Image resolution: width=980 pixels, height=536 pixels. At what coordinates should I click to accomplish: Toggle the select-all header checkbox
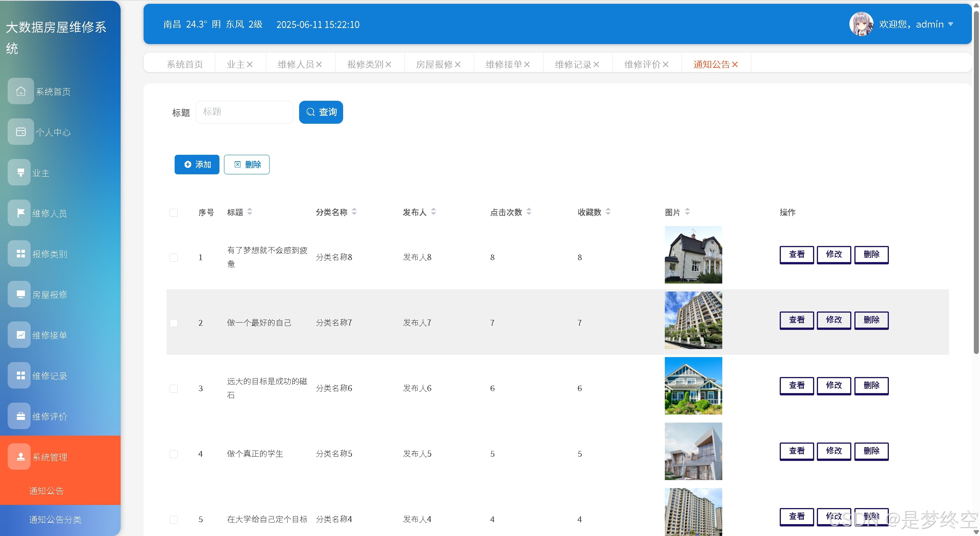point(173,213)
